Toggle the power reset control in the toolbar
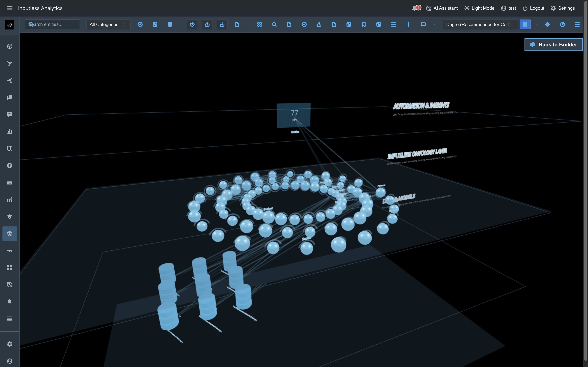 [x=192, y=24]
